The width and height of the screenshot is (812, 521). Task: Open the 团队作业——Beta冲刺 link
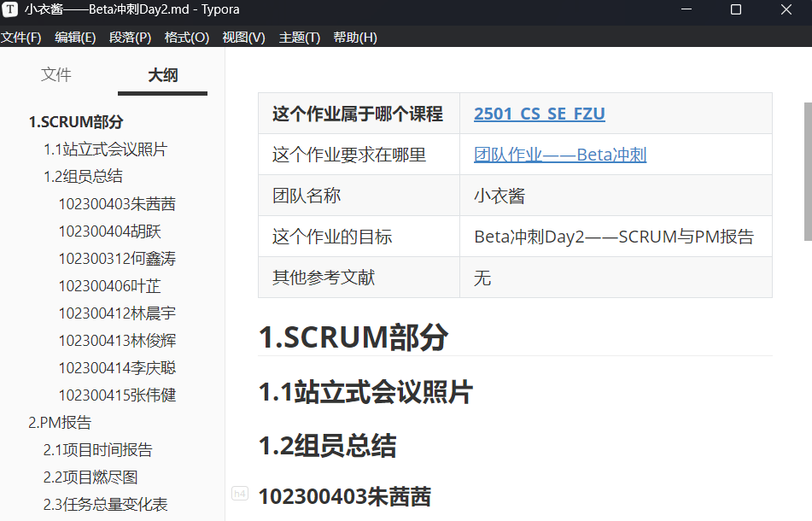coord(560,155)
